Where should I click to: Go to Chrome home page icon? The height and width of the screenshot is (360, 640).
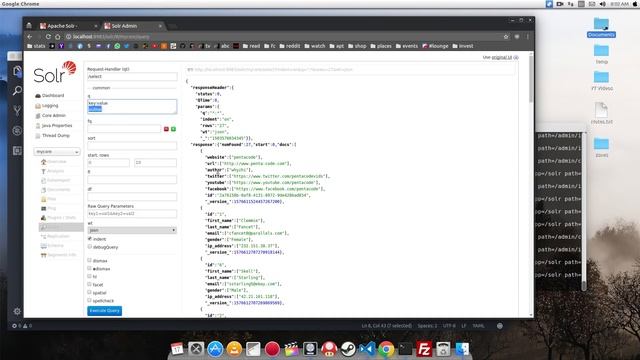tap(58, 37)
